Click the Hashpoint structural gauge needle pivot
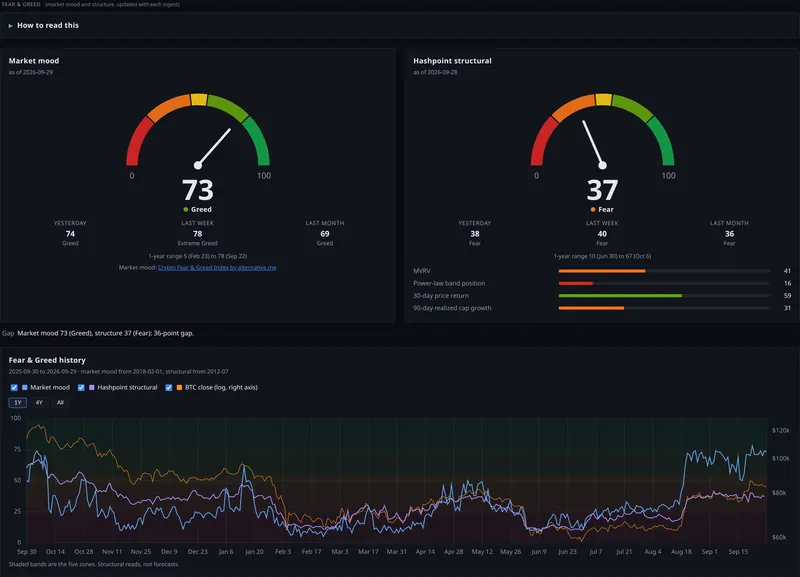Viewport: 800px width, 577px height. click(603, 165)
